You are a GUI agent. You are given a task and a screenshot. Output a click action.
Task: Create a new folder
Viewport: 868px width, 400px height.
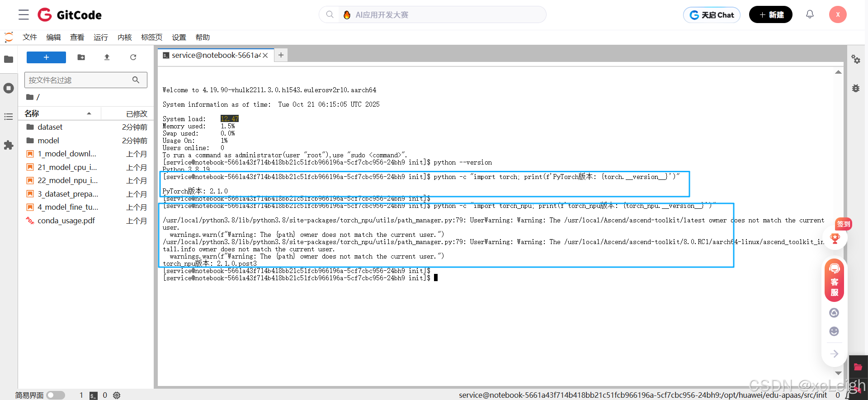81,57
